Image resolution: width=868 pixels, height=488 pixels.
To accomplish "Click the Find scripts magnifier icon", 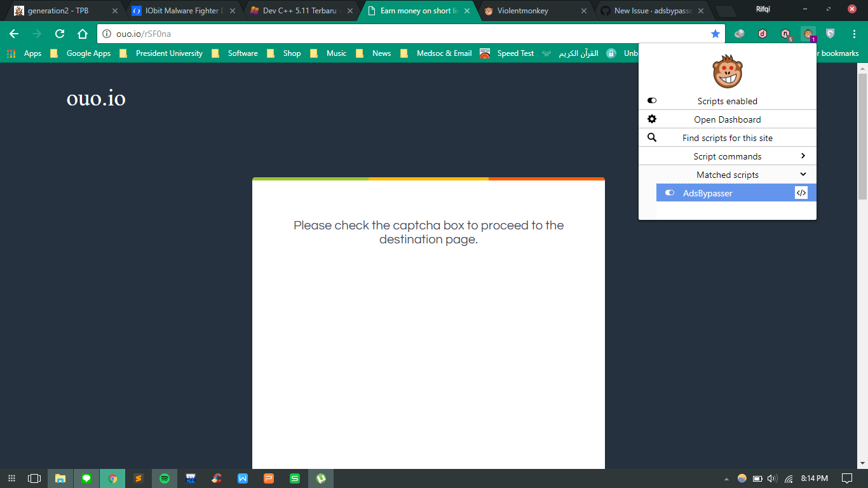I will point(651,137).
